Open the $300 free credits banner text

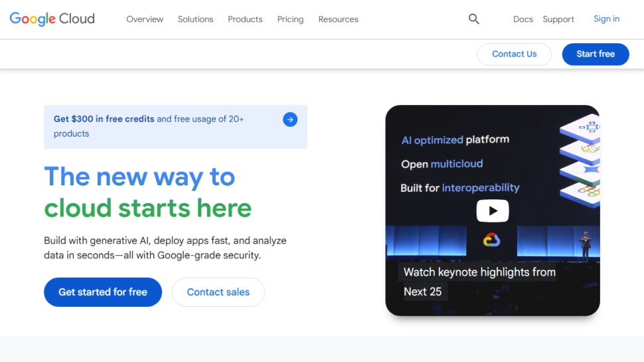(149, 126)
